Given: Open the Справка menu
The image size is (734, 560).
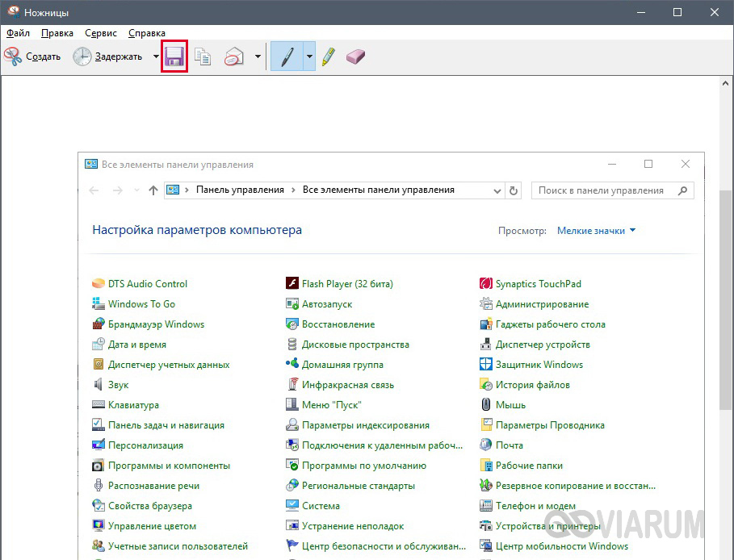Looking at the screenshot, I should [x=146, y=33].
